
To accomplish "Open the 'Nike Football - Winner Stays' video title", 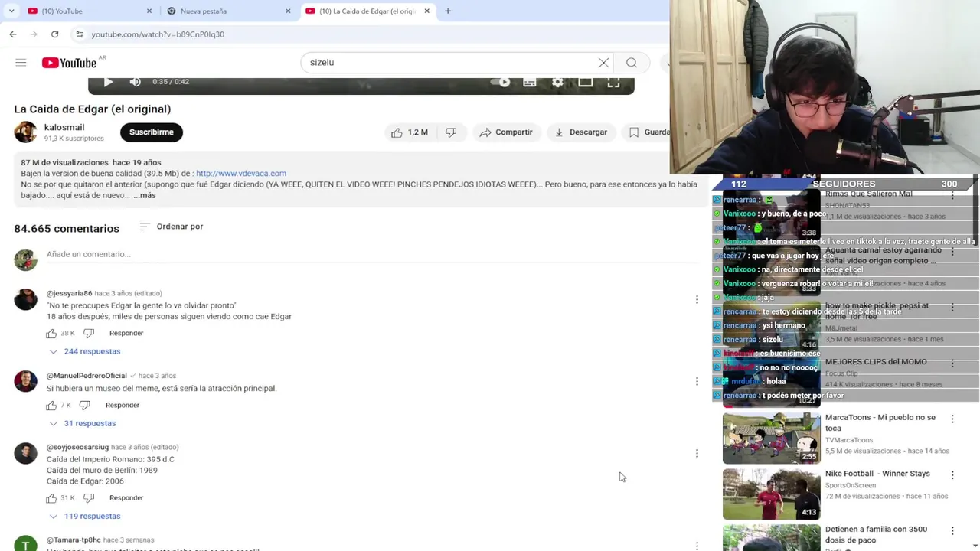I will click(877, 474).
